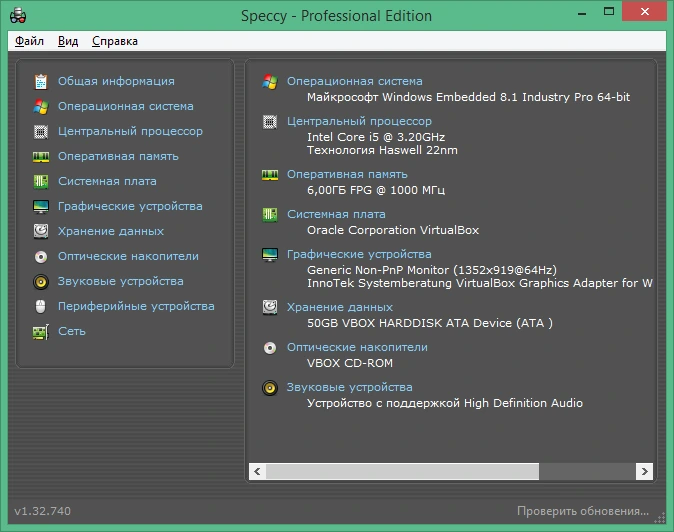Viewport: 674px width, 532px height.
Task: Open the Вид menu
Action: pos(68,41)
